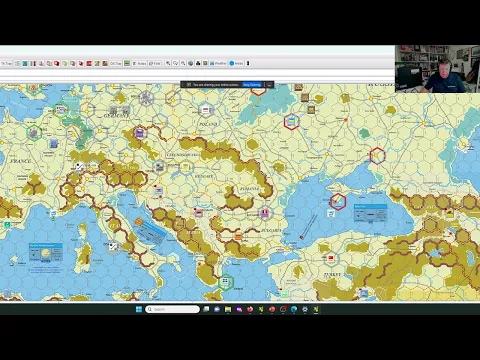Click the globe icon in the toolbar

pos(191,63)
